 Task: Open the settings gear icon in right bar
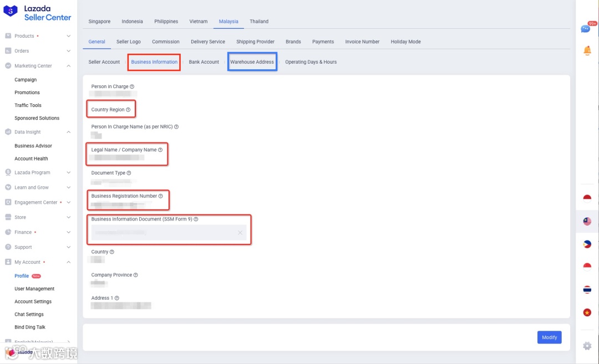587,346
